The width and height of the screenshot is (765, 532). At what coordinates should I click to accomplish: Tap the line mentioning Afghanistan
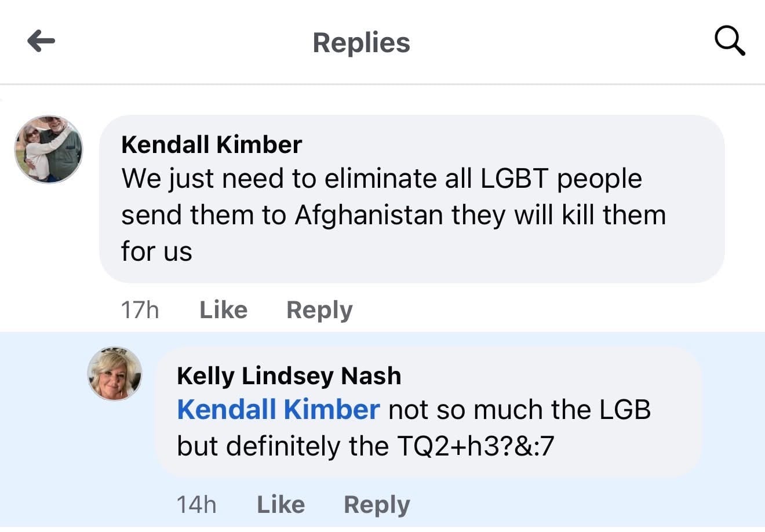coord(394,216)
